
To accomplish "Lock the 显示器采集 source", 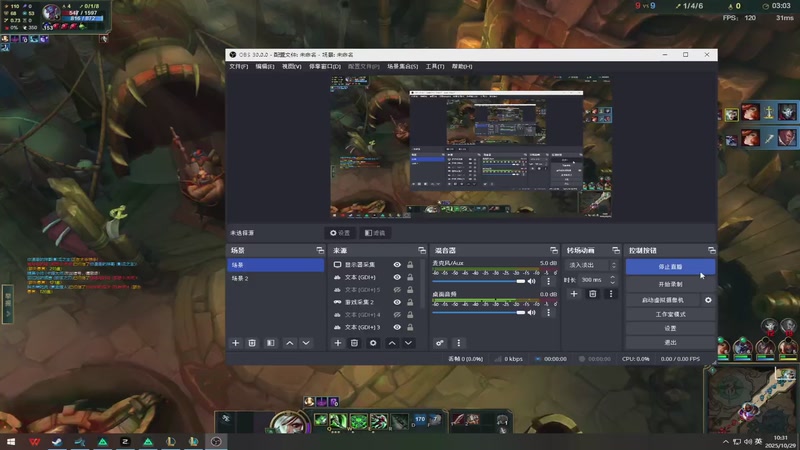I will click(410, 265).
